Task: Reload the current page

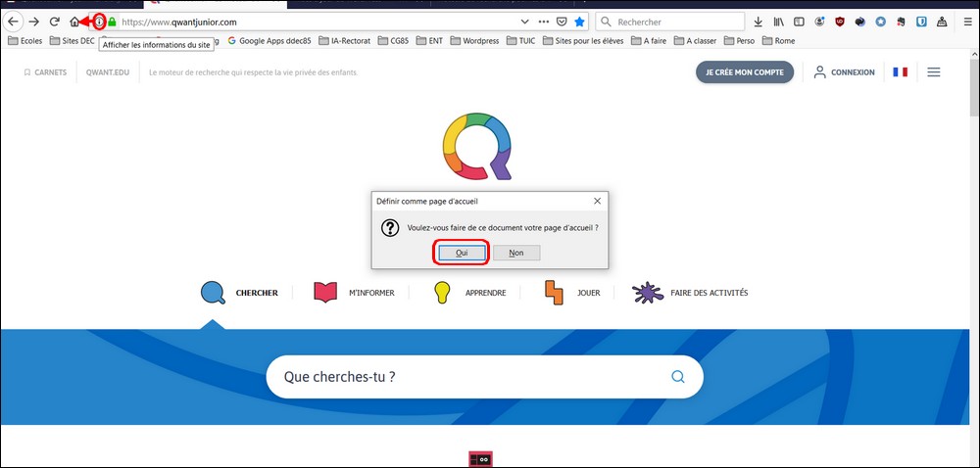Action: pos(54,22)
